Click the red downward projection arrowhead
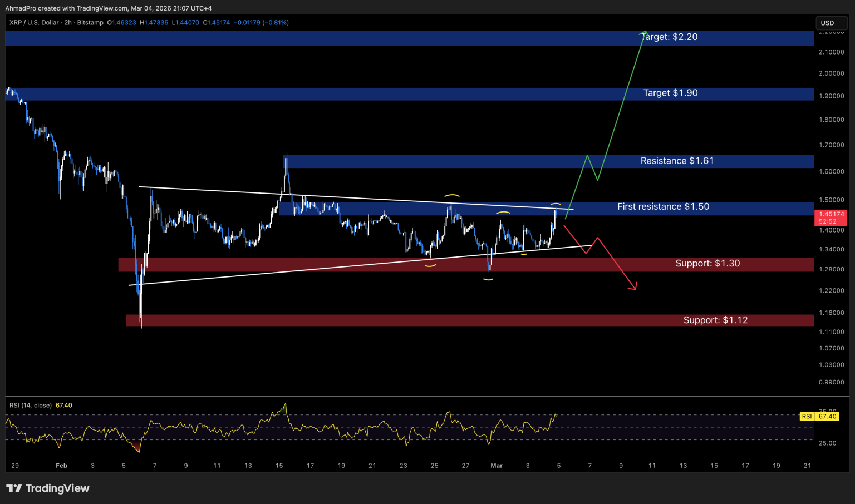 (633, 287)
